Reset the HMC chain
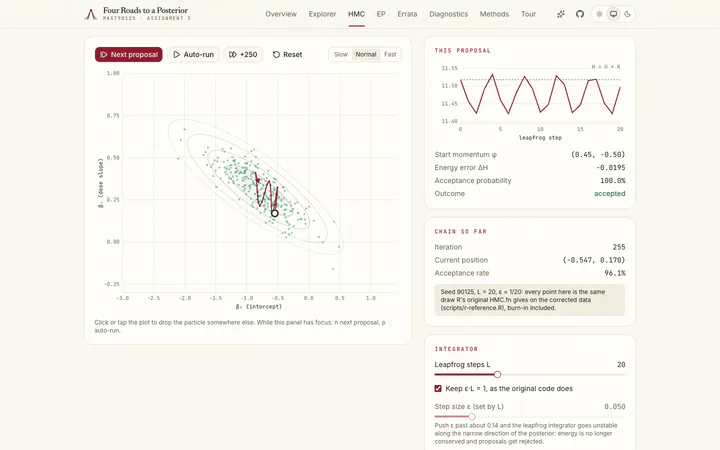Viewport: 720px width, 450px height. (287, 54)
